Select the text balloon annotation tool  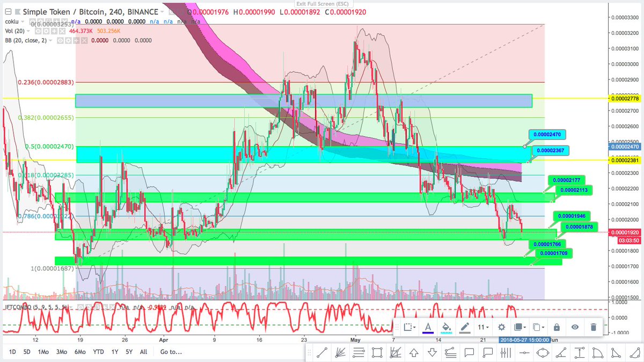[469, 352]
